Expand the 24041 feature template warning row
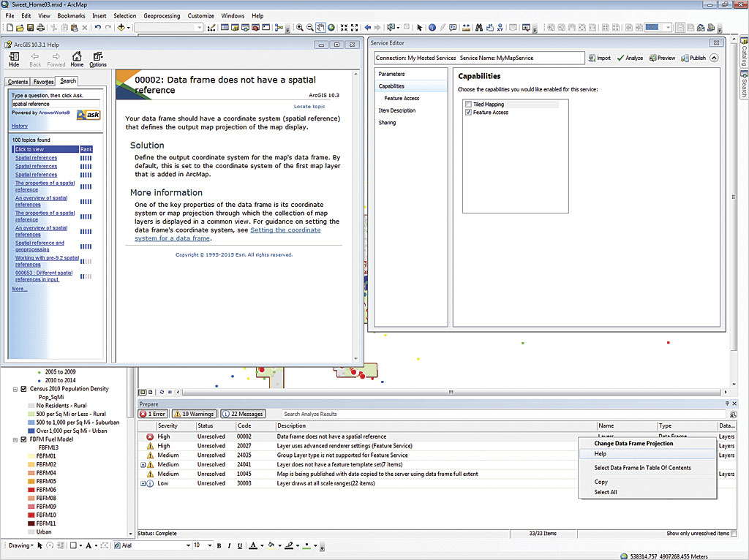 point(143,464)
